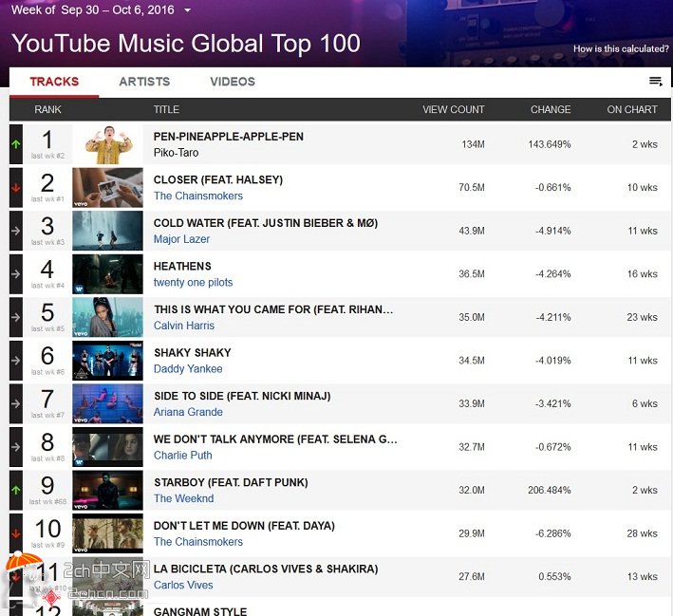
Task: Click the 206.484% change value
Action: point(550,490)
